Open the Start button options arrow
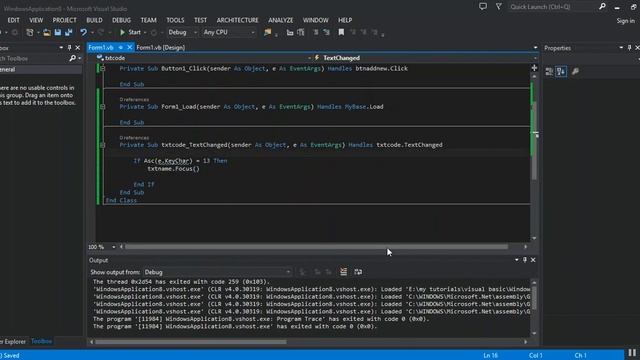 coord(145,33)
